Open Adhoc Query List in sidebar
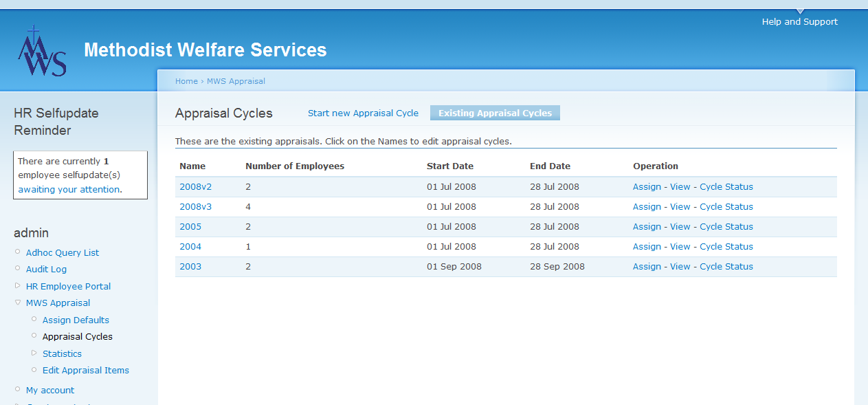 click(x=63, y=252)
